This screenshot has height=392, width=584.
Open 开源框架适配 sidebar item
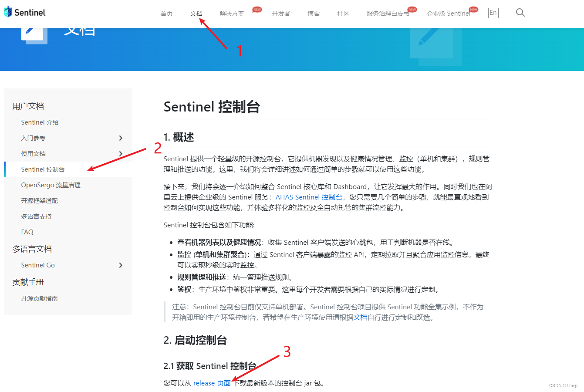tap(39, 201)
